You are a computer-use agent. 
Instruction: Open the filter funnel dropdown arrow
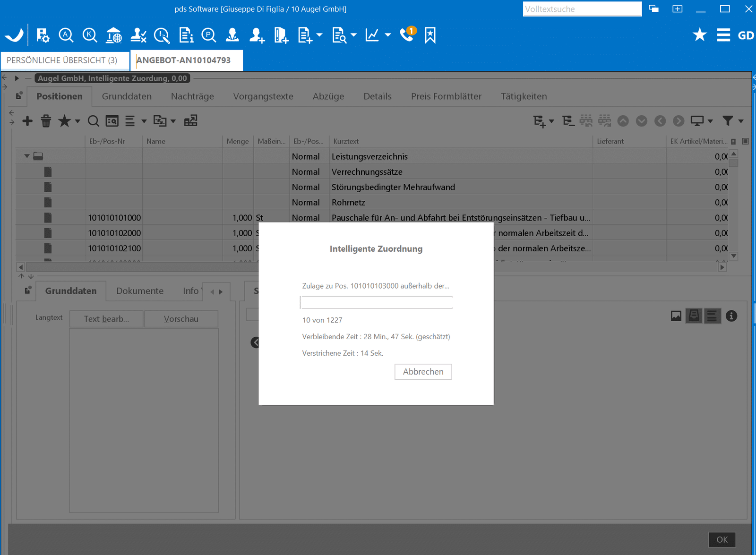coord(741,121)
